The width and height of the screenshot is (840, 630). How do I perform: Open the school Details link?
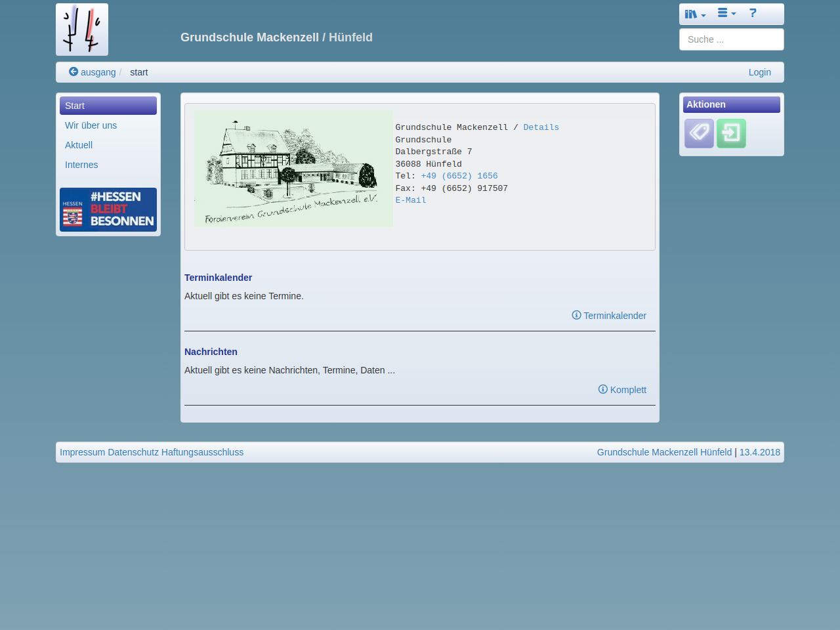(x=541, y=127)
